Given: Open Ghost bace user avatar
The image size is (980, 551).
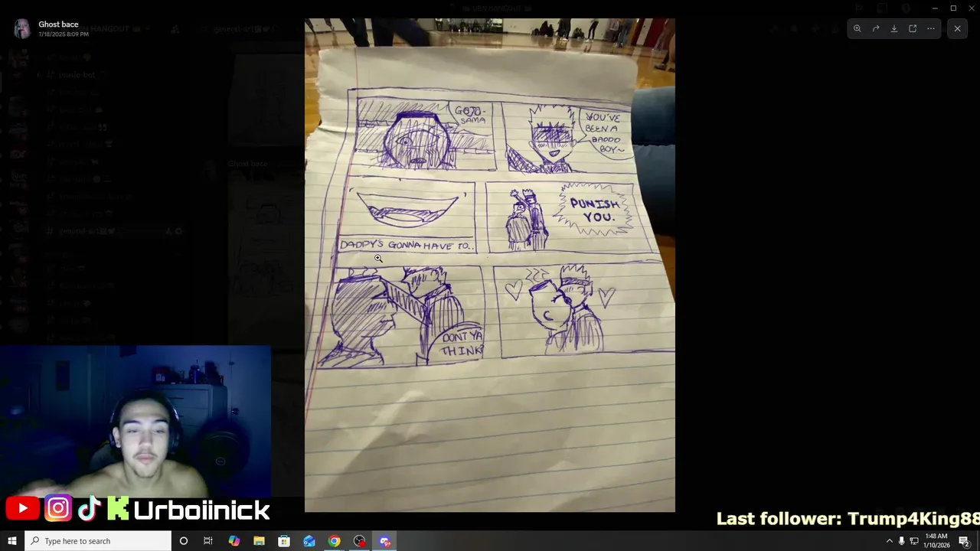Looking at the screenshot, I should coord(22,29).
